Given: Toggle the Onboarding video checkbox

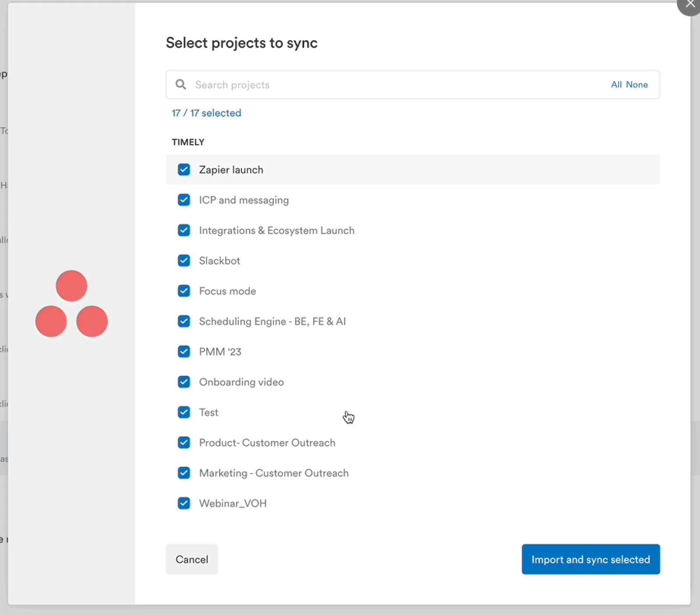Looking at the screenshot, I should point(184,382).
